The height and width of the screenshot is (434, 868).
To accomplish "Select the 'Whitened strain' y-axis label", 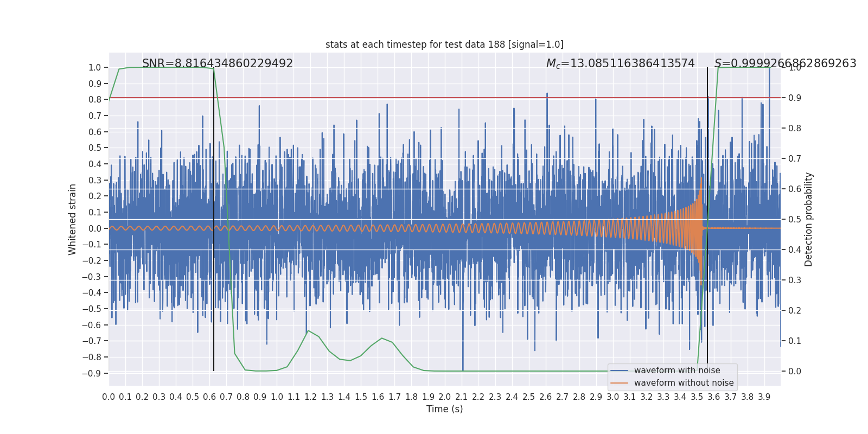I will pyautogui.click(x=73, y=219).
